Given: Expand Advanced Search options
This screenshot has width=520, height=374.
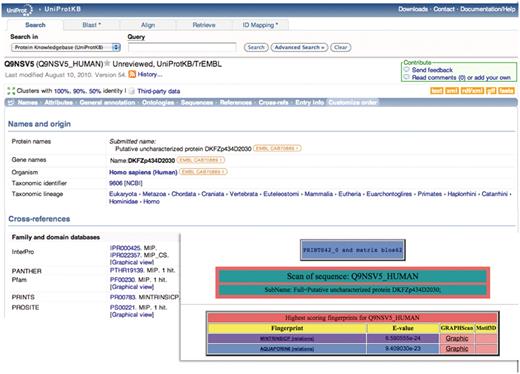Looking at the screenshot, I should tap(299, 47).
